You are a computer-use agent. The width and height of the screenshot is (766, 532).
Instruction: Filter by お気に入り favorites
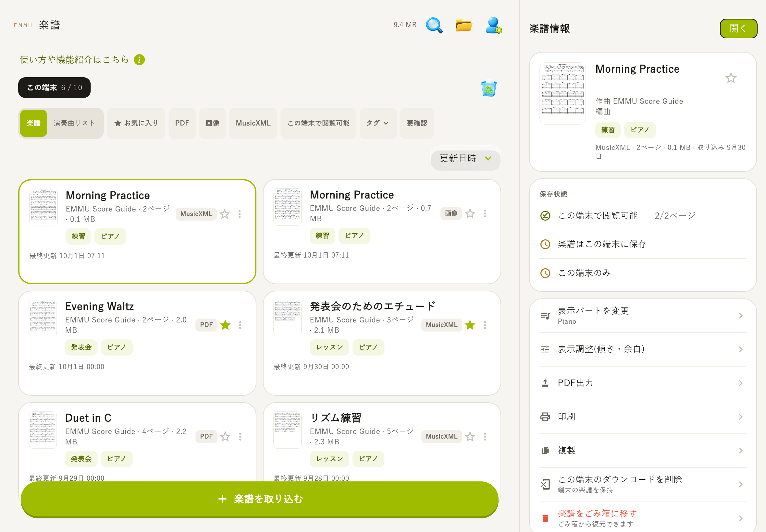pos(136,123)
